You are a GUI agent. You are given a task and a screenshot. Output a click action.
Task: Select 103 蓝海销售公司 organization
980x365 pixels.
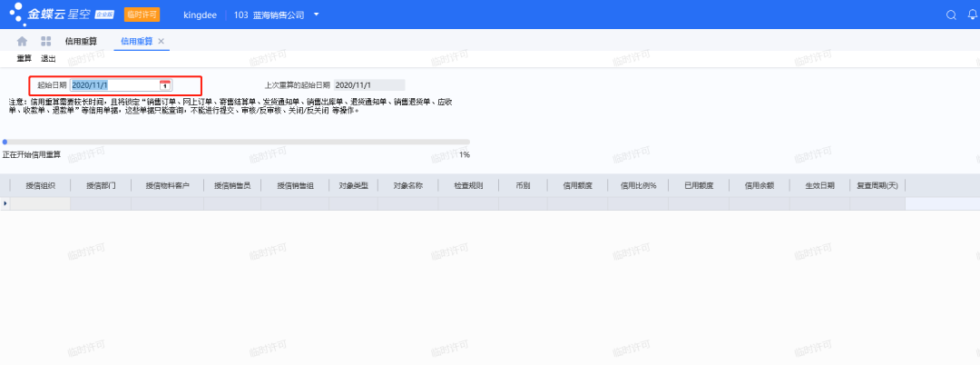point(269,15)
